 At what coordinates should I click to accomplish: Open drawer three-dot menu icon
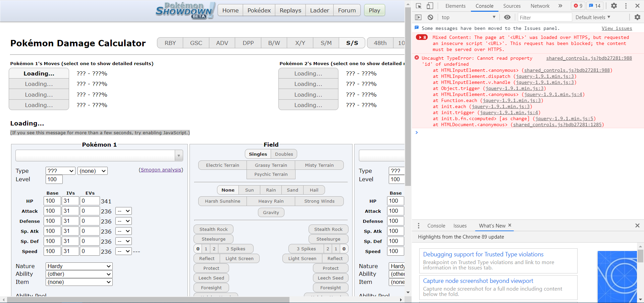419,225
